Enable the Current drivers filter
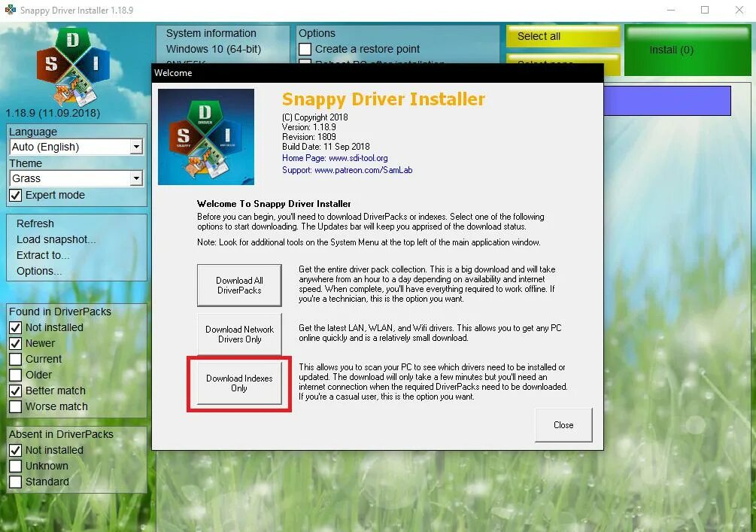 16,360
